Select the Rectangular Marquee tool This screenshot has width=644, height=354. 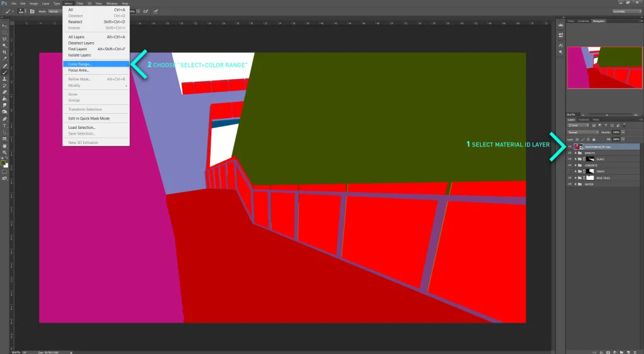pos(5,32)
